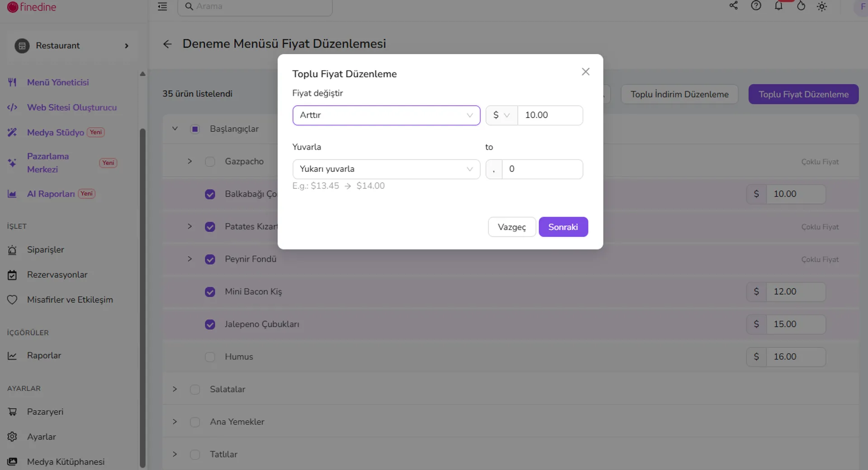The width and height of the screenshot is (868, 470).
Task: Toggle the light theme sun icon
Action: [822, 6]
